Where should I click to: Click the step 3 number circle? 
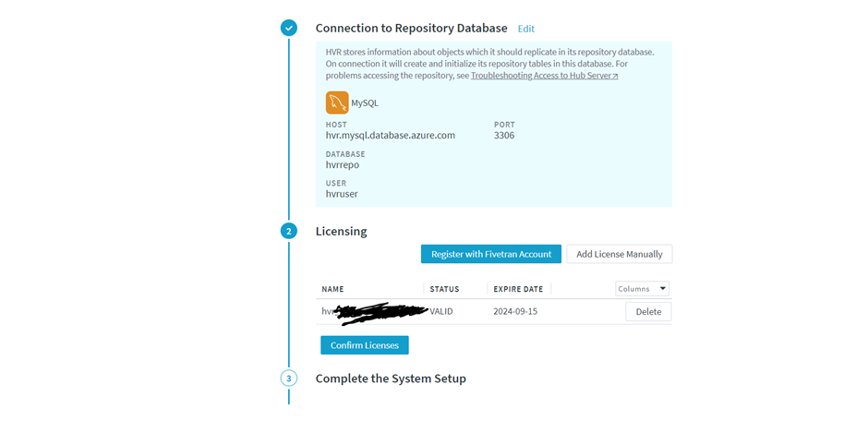pyautogui.click(x=289, y=379)
